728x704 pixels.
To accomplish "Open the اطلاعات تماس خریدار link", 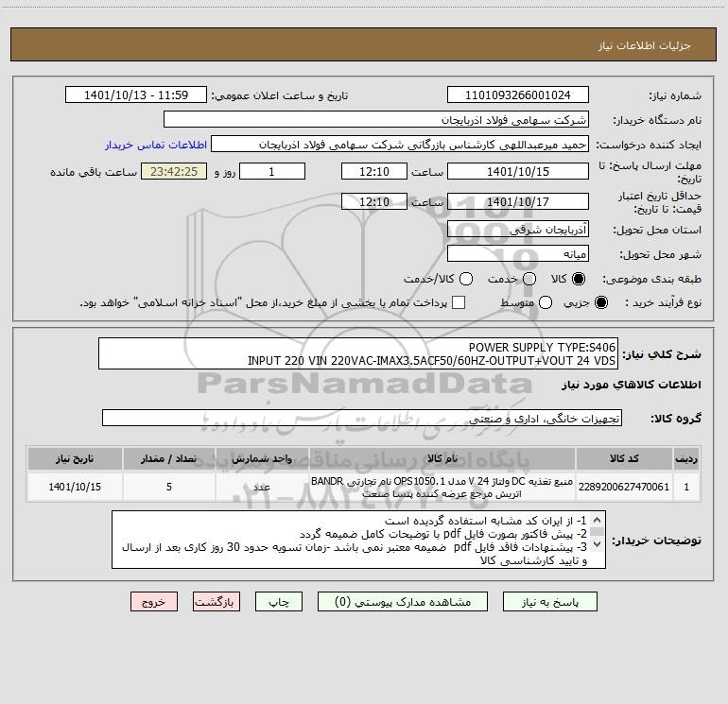I will coord(156,145).
